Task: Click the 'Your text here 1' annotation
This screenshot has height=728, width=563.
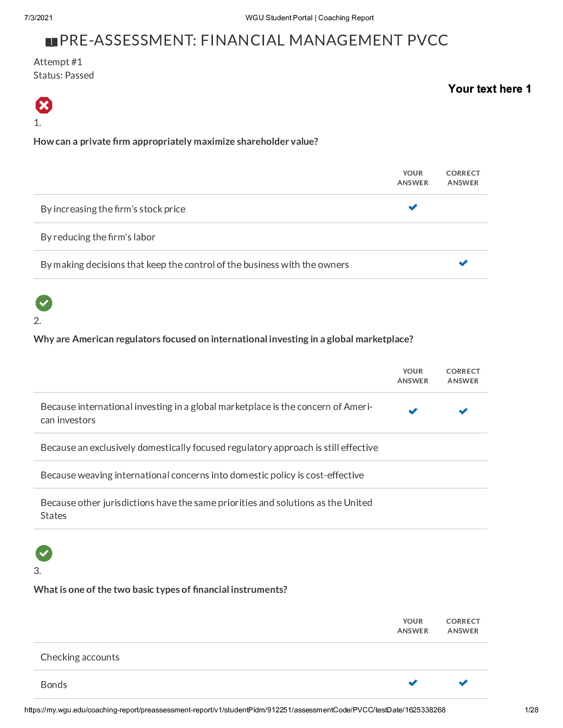Action: [x=489, y=89]
